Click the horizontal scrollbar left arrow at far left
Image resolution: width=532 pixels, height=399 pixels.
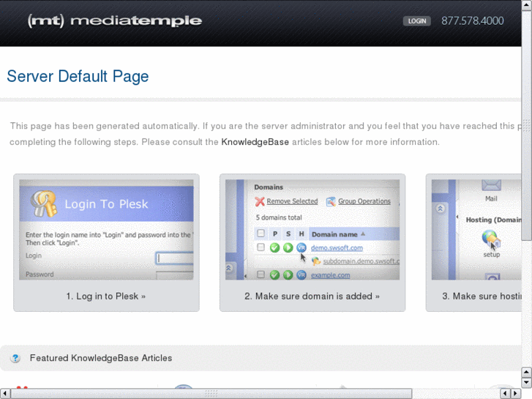pyautogui.click(x=5, y=394)
